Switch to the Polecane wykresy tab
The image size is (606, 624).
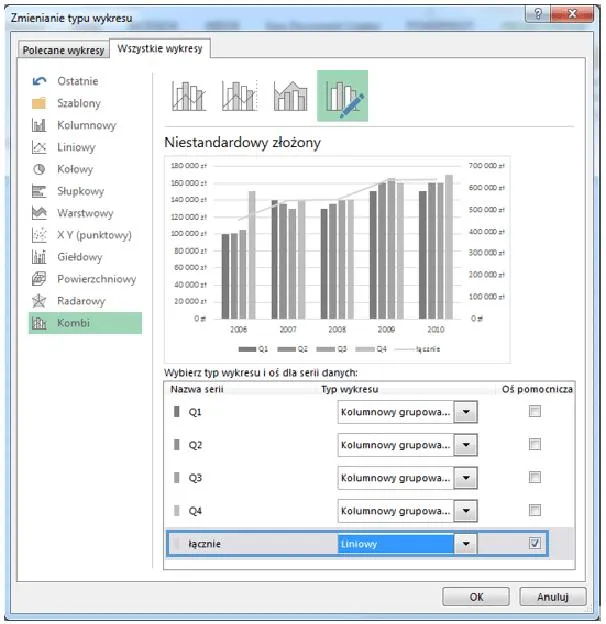pyautogui.click(x=63, y=50)
